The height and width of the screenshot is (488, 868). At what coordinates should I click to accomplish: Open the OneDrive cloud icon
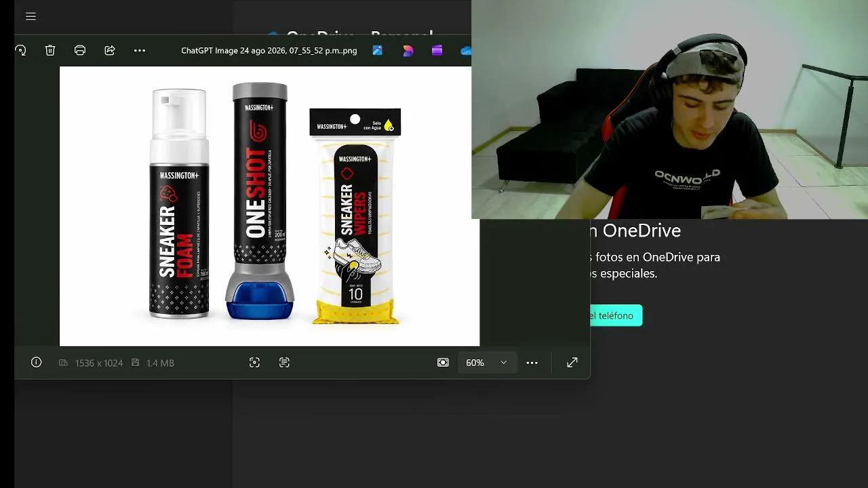coord(466,50)
